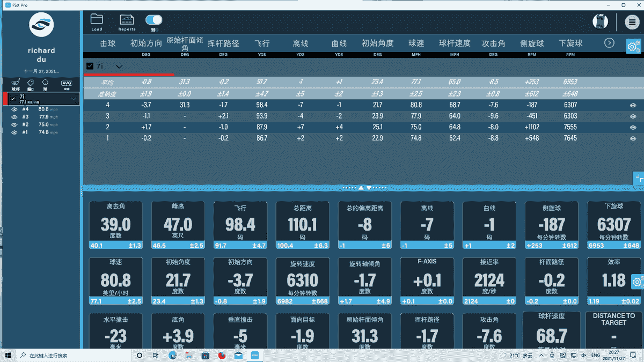
Task: Select the ball (球) icon in the sidebar
Action: [x=46, y=84]
